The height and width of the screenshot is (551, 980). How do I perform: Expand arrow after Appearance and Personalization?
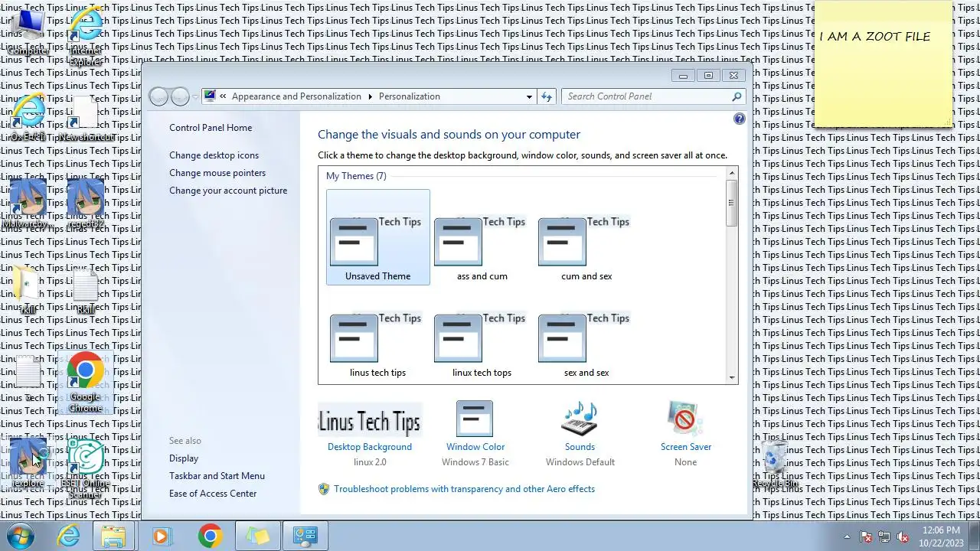point(370,96)
